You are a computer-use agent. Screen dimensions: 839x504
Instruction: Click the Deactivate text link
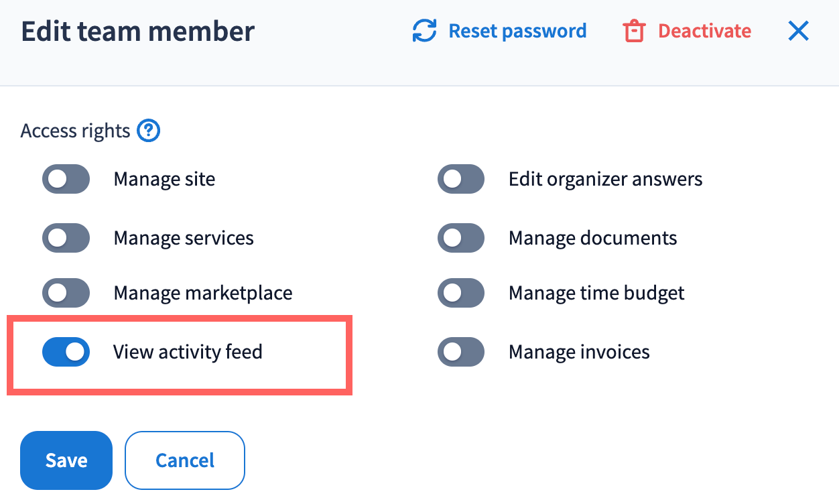[704, 31]
